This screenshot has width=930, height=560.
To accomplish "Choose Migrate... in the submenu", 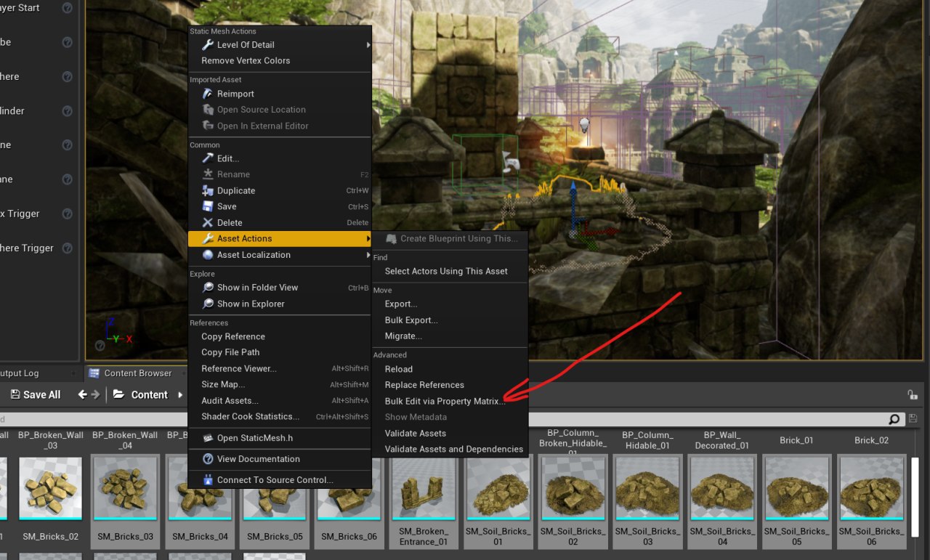I will pyautogui.click(x=449, y=336).
